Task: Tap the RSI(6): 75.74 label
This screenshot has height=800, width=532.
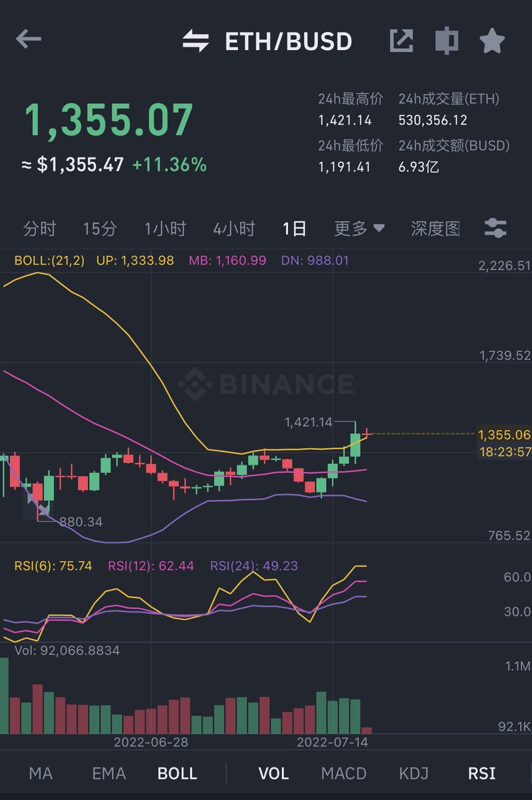Action: point(53,566)
